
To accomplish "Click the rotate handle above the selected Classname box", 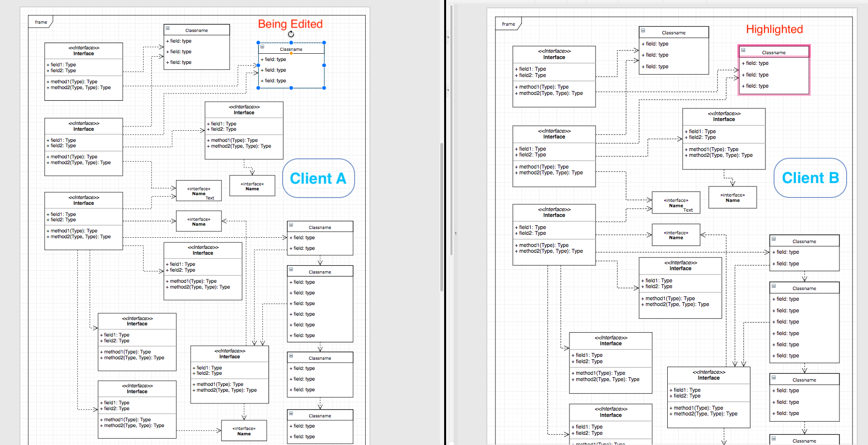I will [x=291, y=34].
